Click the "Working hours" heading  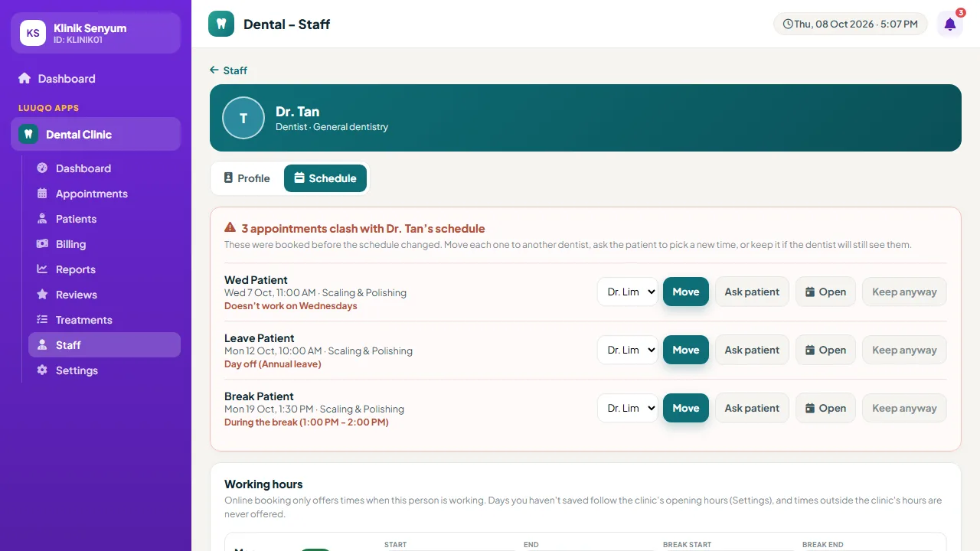[263, 484]
